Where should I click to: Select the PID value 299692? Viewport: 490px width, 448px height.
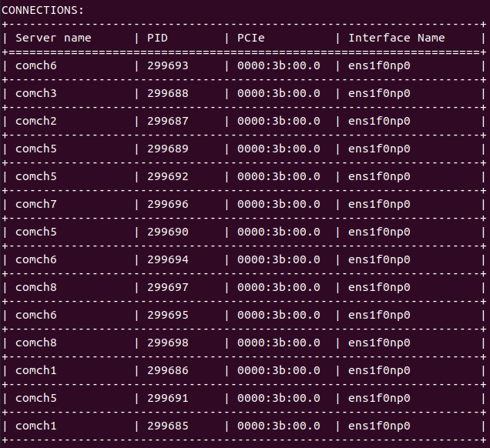pyautogui.click(x=167, y=176)
